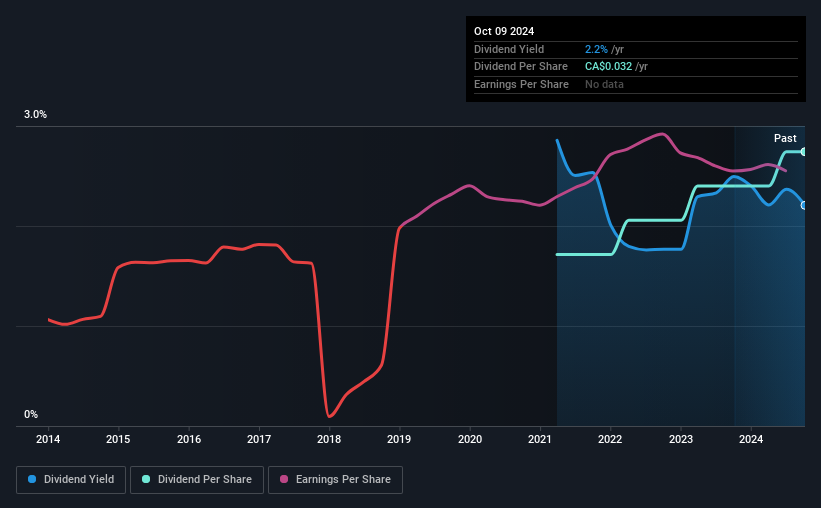The image size is (821, 508).
Task: Select the 2014 label on the timeline axis
Action: (x=48, y=439)
